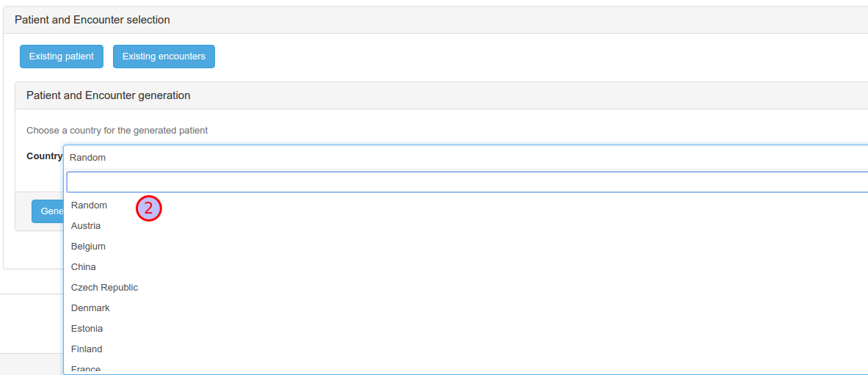
Task: Choose Finland as the country
Action: (87, 349)
